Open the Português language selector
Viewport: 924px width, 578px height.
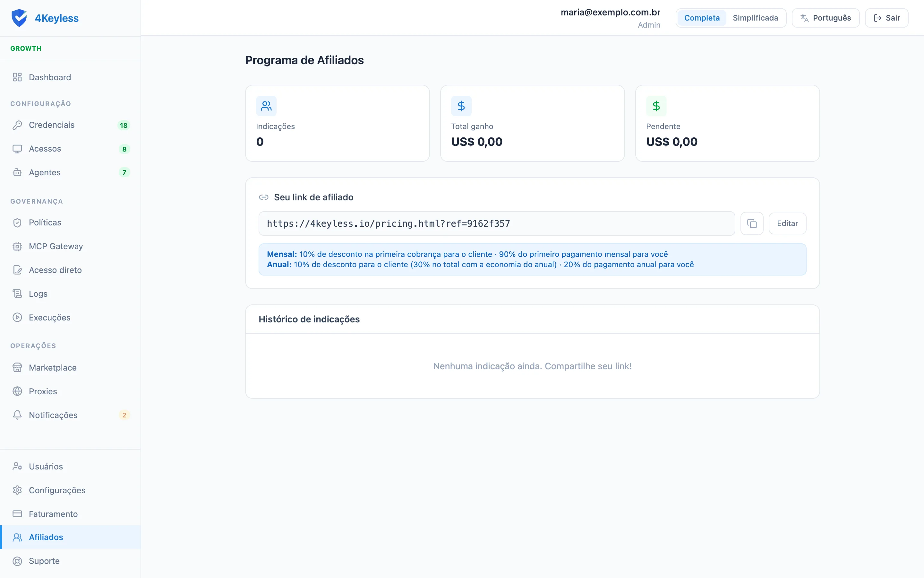[x=826, y=18]
